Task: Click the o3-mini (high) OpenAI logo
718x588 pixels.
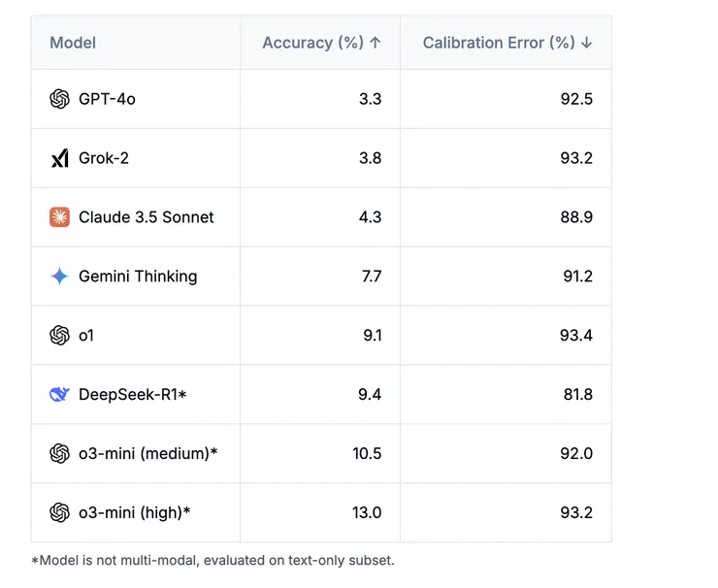Action: click(59, 512)
